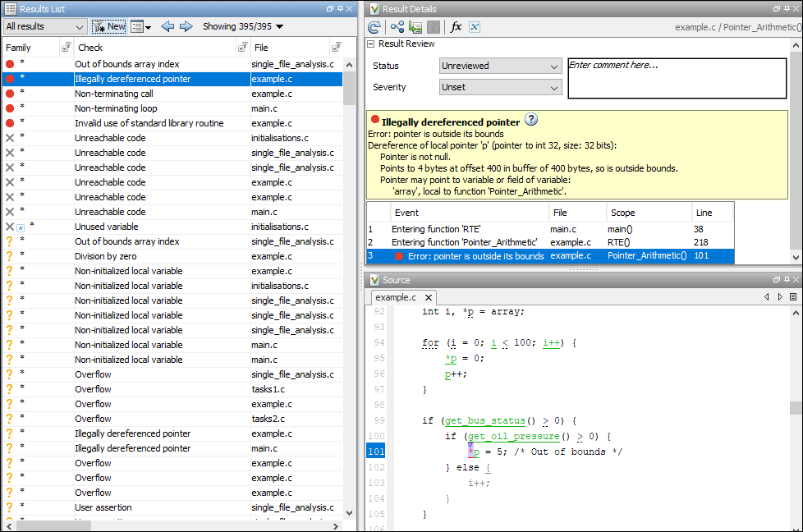The image size is (803, 532).
Task: Select event 'Entering function Pointer_Arithmetic'
Action: pos(464,242)
